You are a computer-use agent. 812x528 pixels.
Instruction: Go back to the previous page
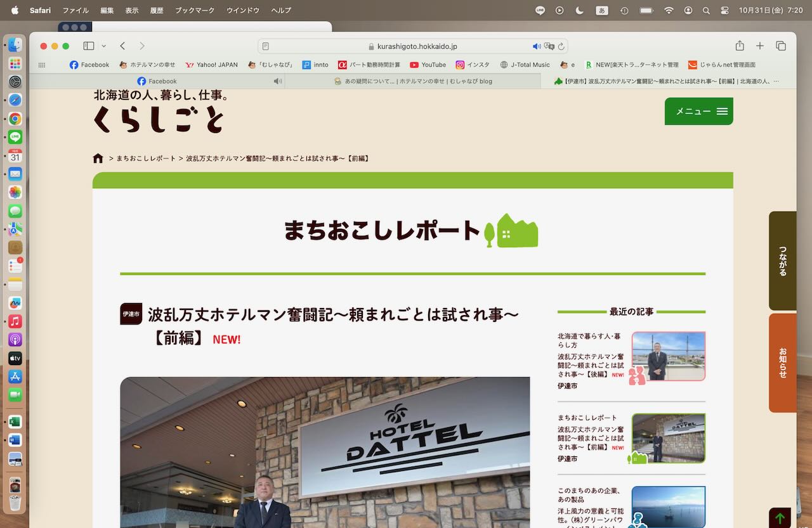pos(122,46)
